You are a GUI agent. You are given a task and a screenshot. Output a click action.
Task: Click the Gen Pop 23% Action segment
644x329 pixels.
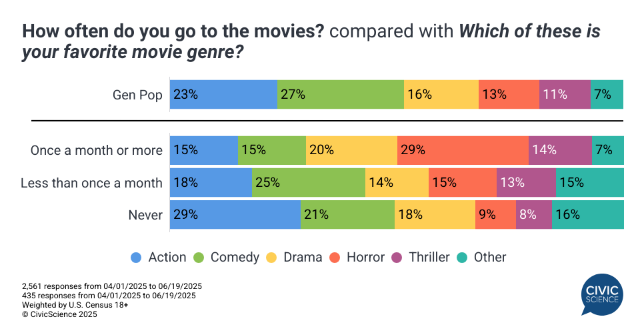coord(223,94)
